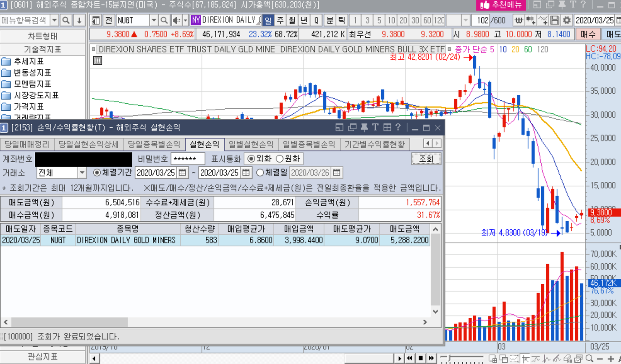Click the save chart floppy disk icon
Image resolution: width=621 pixels, height=364 pixels.
555,20
